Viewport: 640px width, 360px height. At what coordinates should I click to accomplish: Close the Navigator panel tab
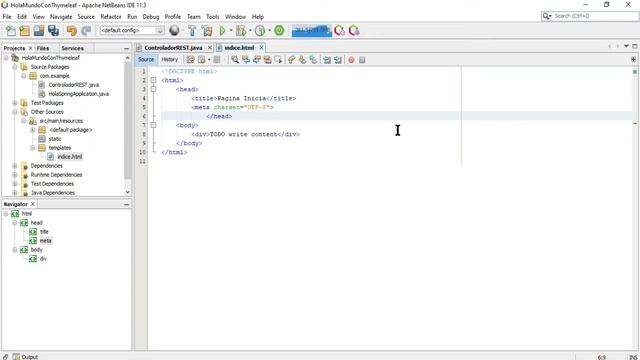[x=33, y=204]
